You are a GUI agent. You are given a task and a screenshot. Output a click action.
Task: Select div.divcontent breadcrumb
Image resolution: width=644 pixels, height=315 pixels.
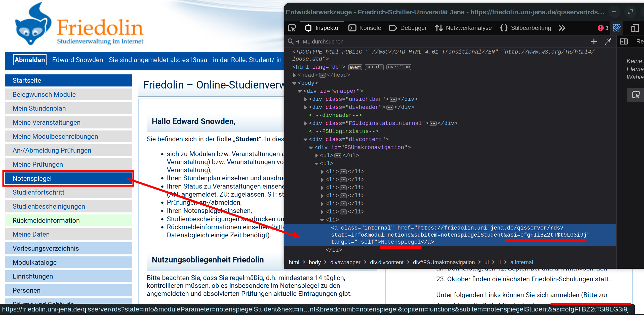(x=387, y=262)
